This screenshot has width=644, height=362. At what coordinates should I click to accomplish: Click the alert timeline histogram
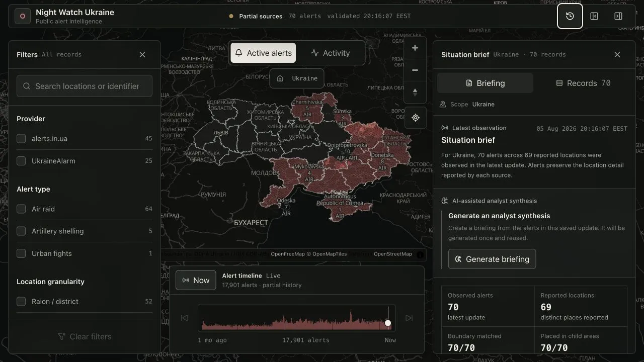(x=297, y=318)
